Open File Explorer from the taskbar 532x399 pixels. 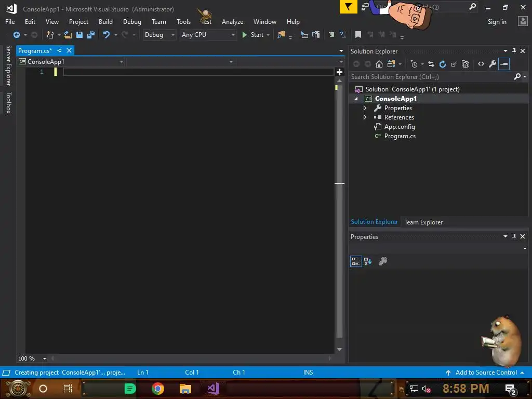click(185, 389)
